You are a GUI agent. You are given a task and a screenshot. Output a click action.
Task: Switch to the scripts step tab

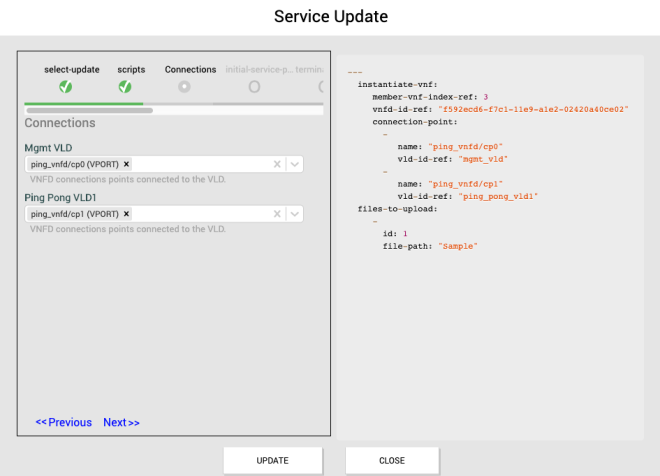pyautogui.click(x=131, y=70)
